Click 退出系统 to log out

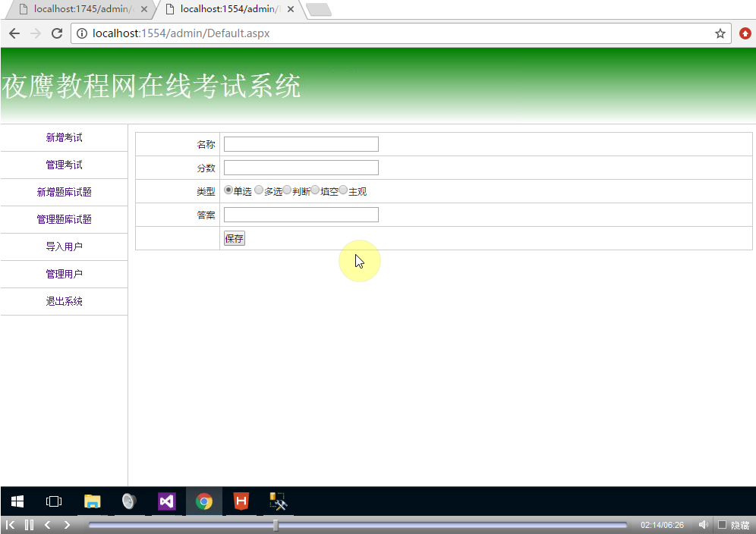pos(64,301)
